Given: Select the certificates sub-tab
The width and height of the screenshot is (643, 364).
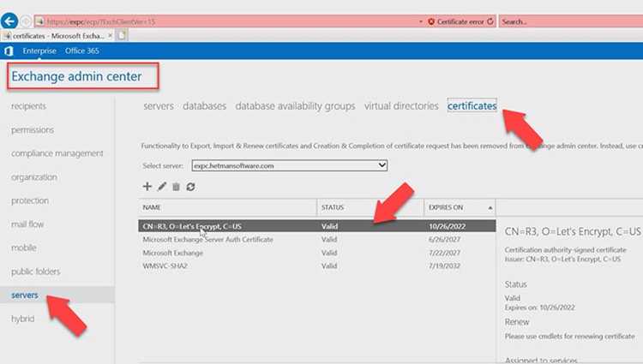Looking at the screenshot, I should tap(472, 105).
